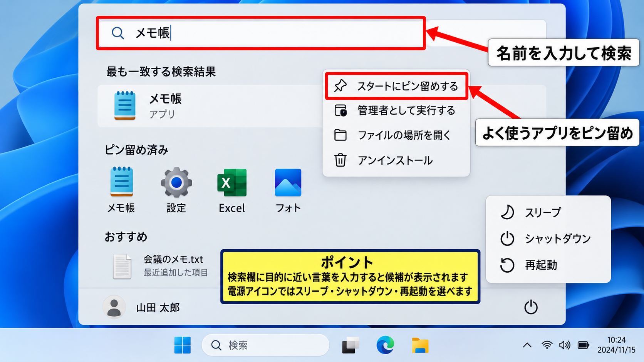This screenshot has width=644, height=362.
Task: Click the 山田 太郎 user account button
Action: (x=142, y=307)
